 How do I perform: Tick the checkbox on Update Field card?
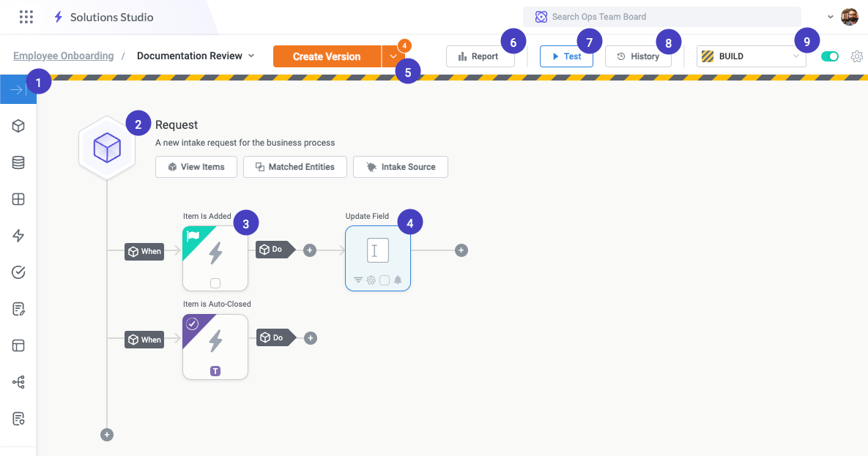[385, 280]
